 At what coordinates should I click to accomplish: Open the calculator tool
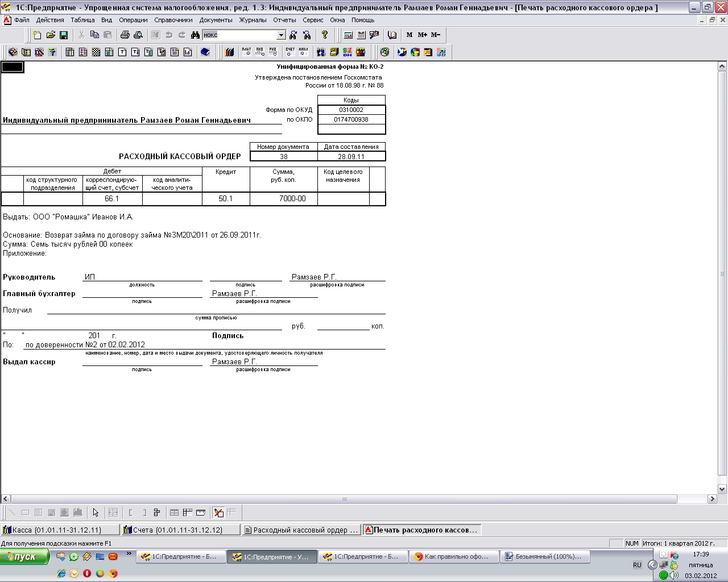348,35
